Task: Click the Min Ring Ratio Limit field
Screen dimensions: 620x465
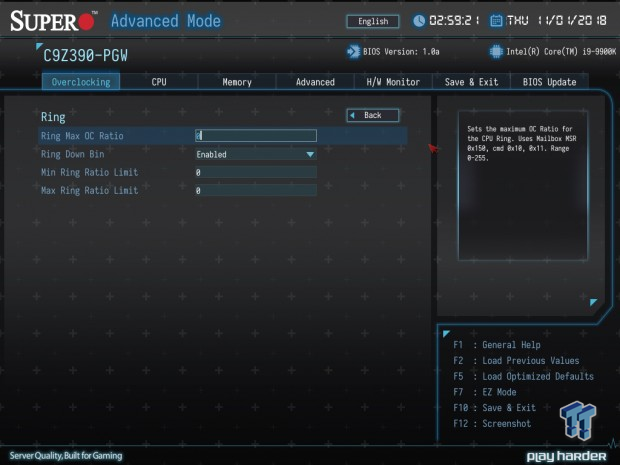Action: [256, 172]
